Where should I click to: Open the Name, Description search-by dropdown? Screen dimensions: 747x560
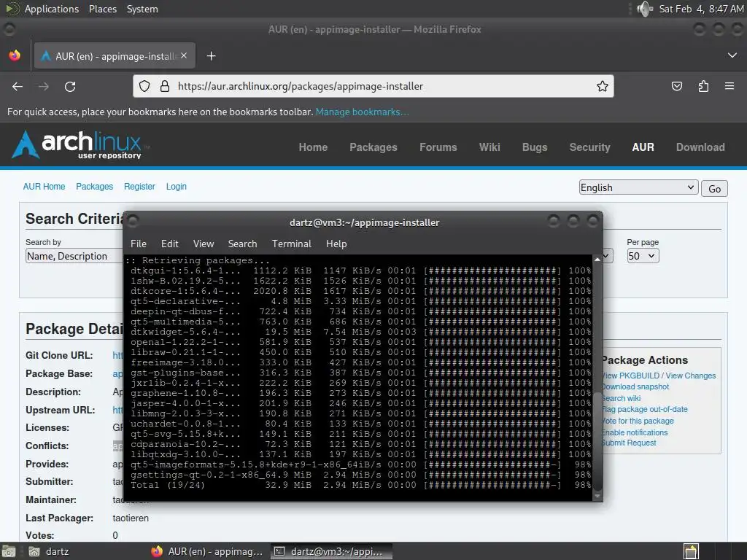[x=74, y=256]
